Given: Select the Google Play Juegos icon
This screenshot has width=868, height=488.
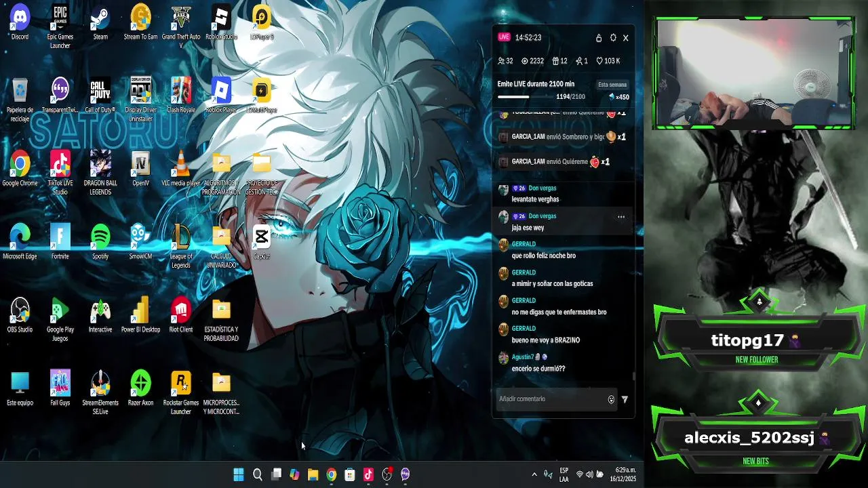Looking at the screenshot, I should pos(60,320).
